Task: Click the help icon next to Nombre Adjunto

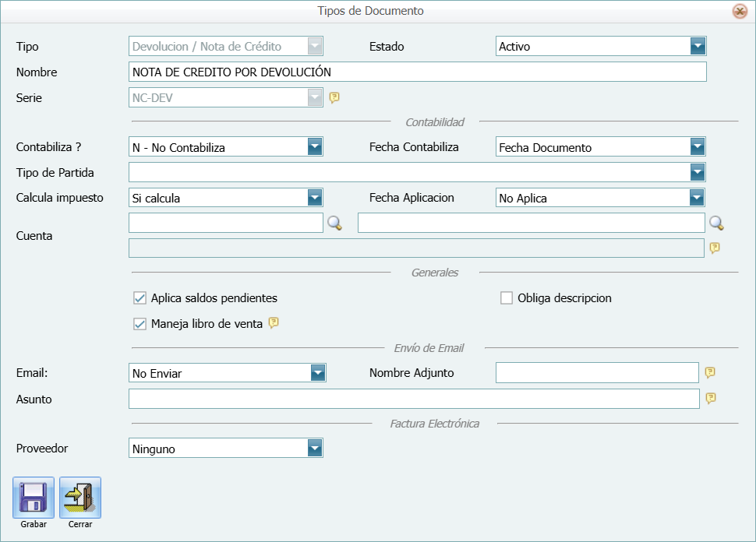Action: click(711, 372)
